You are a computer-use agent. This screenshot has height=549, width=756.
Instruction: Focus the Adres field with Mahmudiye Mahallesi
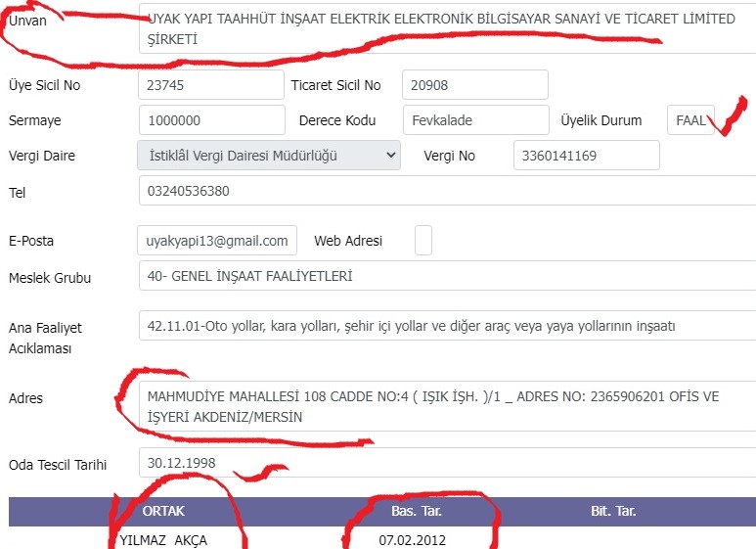447,406
